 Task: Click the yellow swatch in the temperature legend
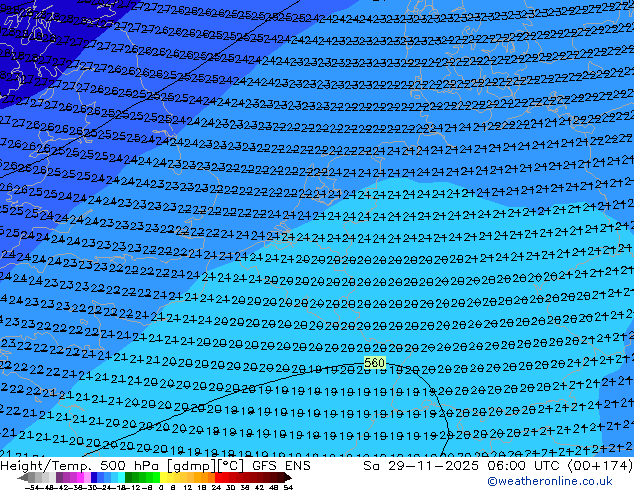click(163, 477)
